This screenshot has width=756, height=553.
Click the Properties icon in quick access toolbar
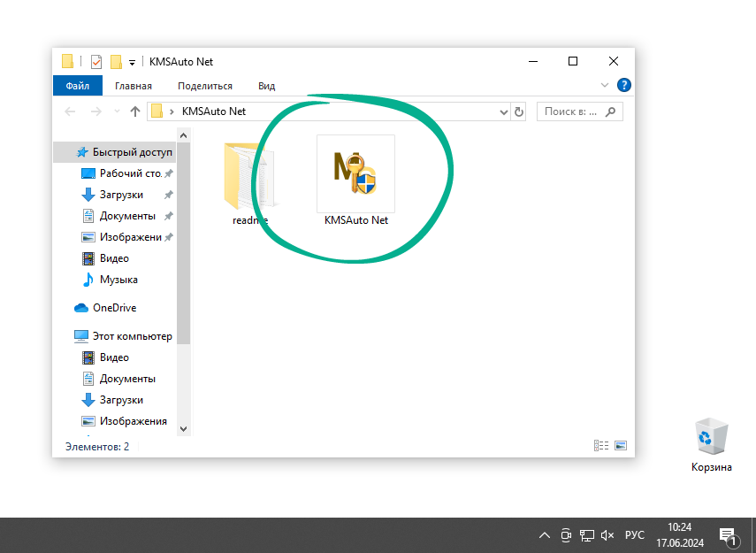(96, 62)
